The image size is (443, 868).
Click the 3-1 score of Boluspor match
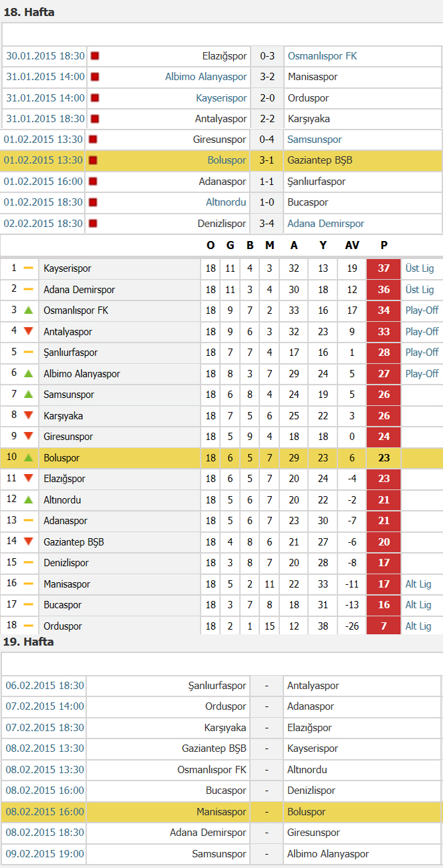pyautogui.click(x=267, y=160)
